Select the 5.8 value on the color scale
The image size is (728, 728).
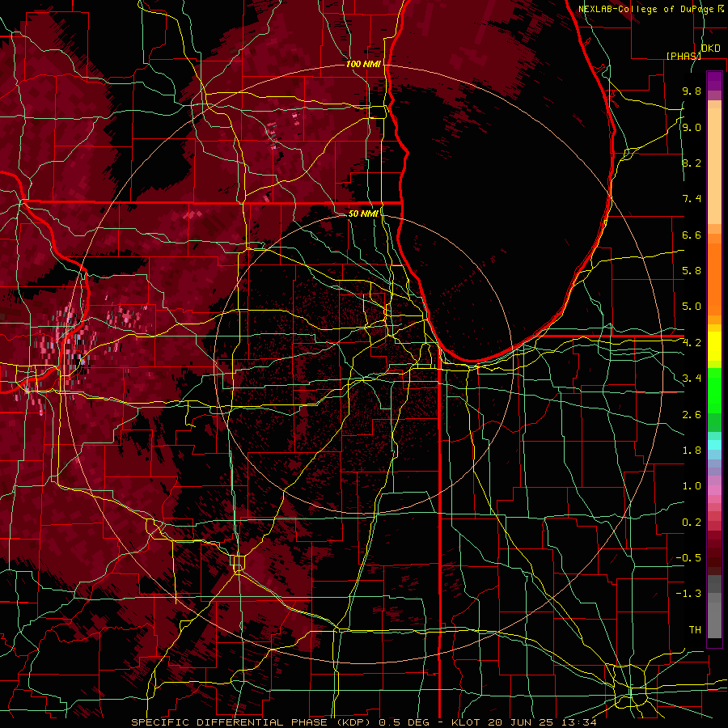(x=692, y=271)
